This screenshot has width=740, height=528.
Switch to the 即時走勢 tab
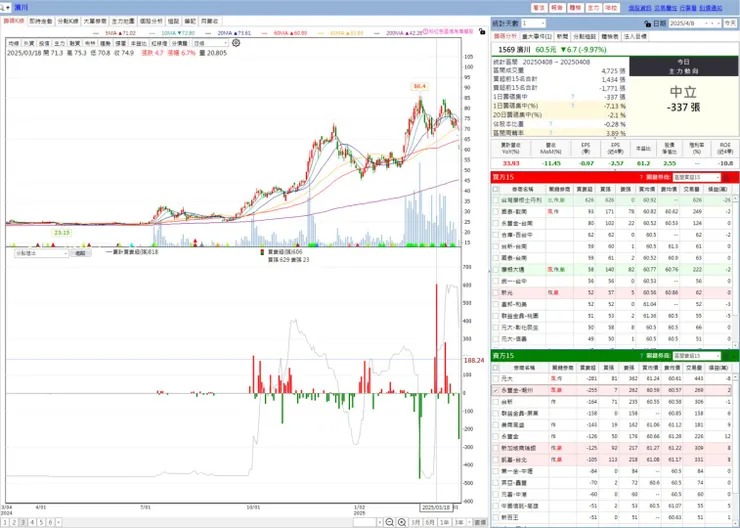(x=41, y=21)
